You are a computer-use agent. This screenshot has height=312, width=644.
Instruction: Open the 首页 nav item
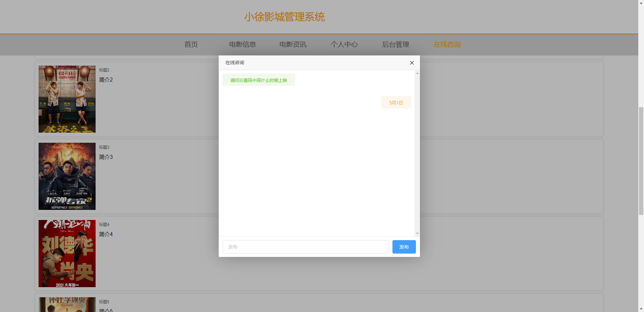pos(191,44)
